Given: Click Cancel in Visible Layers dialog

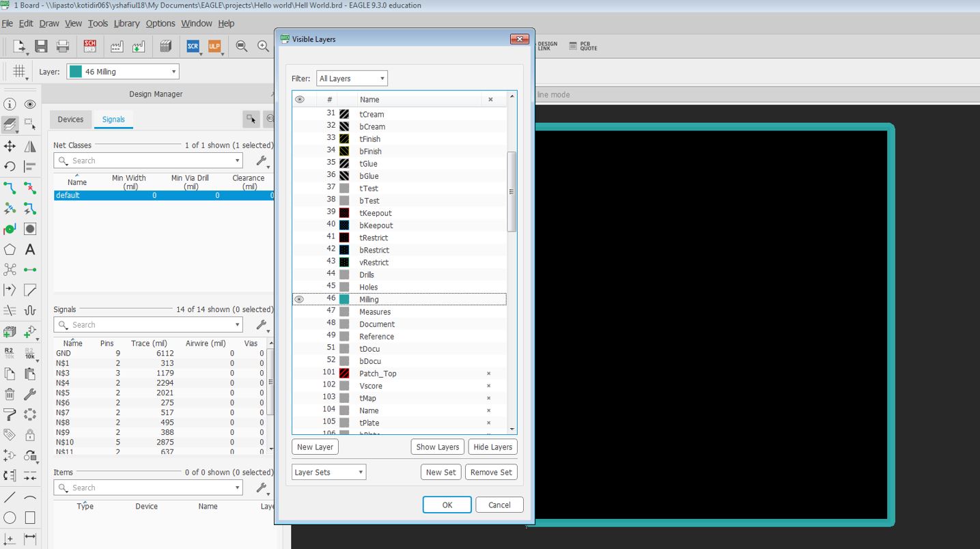Looking at the screenshot, I should click(499, 505).
